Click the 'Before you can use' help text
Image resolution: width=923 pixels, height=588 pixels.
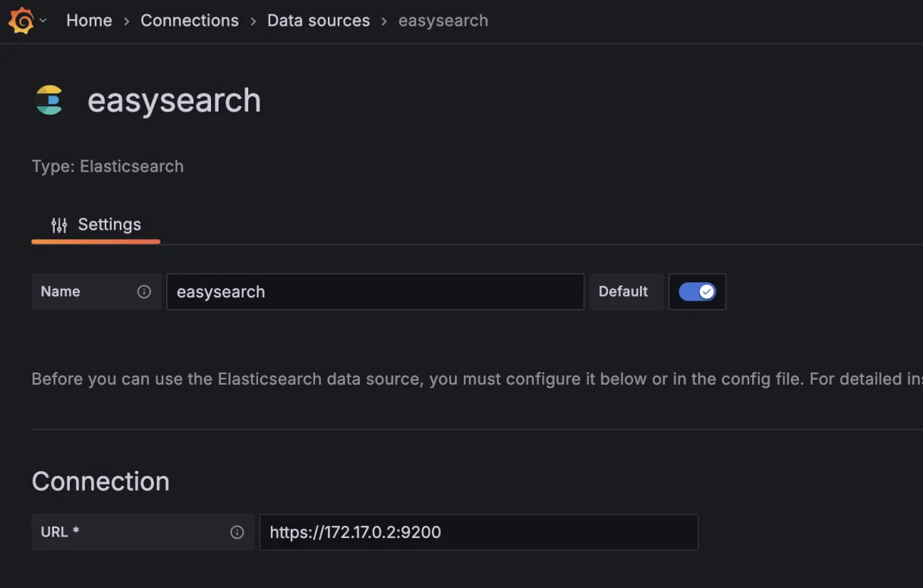pos(477,379)
